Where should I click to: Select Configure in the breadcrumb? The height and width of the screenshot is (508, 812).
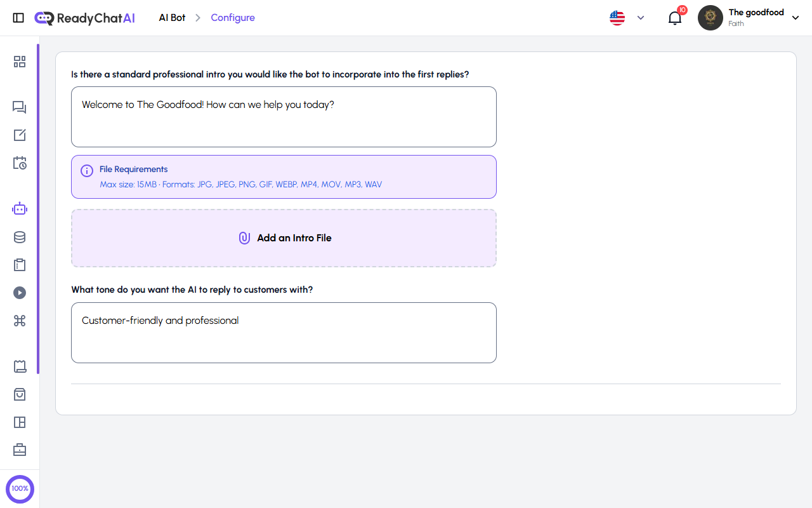tap(232, 17)
